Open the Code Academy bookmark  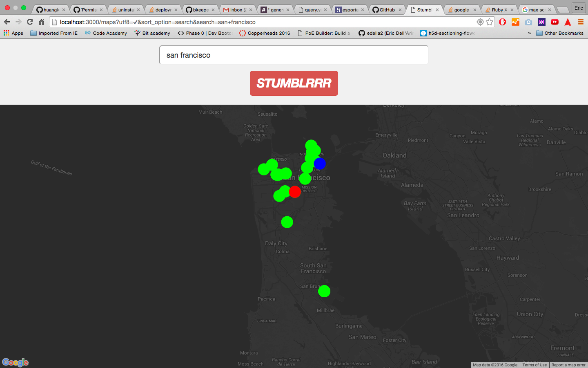tap(106, 33)
